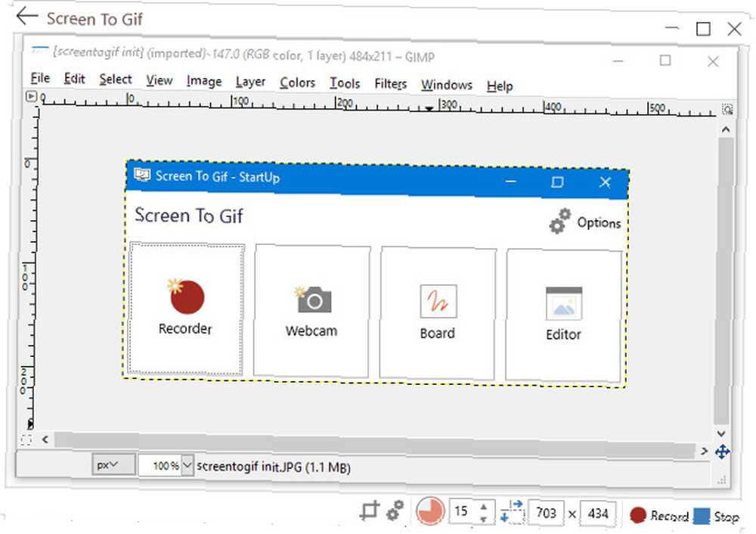The height and width of the screenshot is (534, 756).
Task: Open the px unit dropdown
Action: tap(113, 464)
